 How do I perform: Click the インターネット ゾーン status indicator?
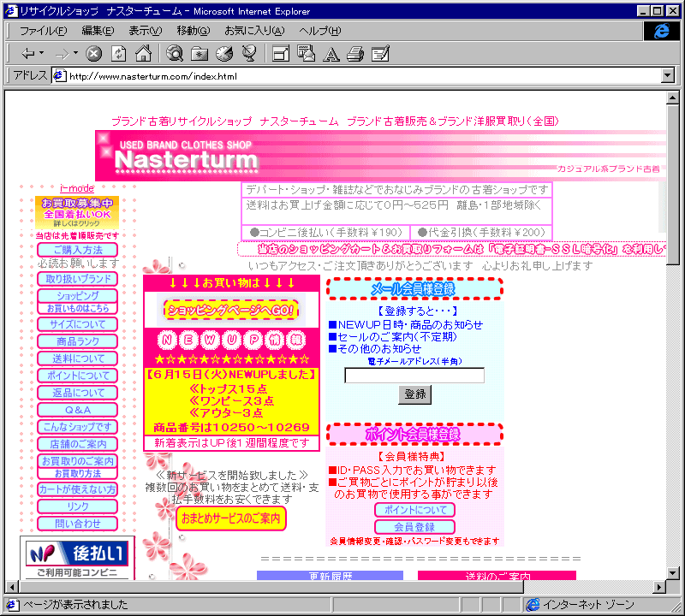pyautogui.click(x=581, y=605)
